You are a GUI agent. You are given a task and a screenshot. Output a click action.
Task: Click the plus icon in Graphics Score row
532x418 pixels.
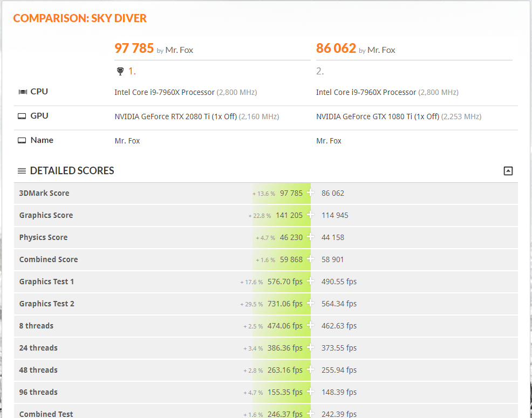310,215
